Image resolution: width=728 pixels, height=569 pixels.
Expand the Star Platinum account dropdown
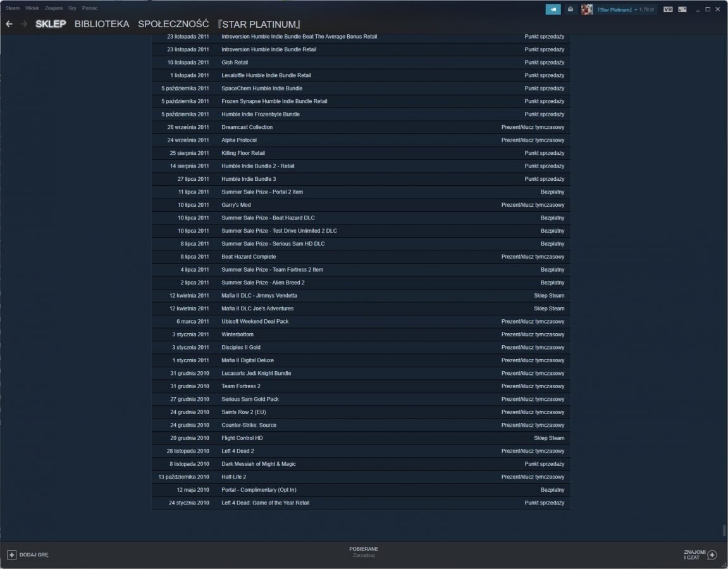click(636, 9)
